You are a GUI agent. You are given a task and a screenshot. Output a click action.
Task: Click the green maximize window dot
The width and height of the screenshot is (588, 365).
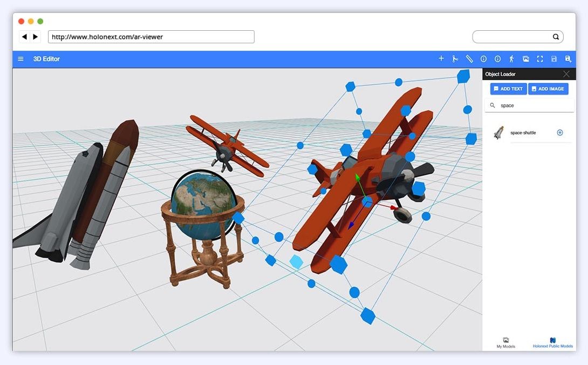tap(40, 22)
